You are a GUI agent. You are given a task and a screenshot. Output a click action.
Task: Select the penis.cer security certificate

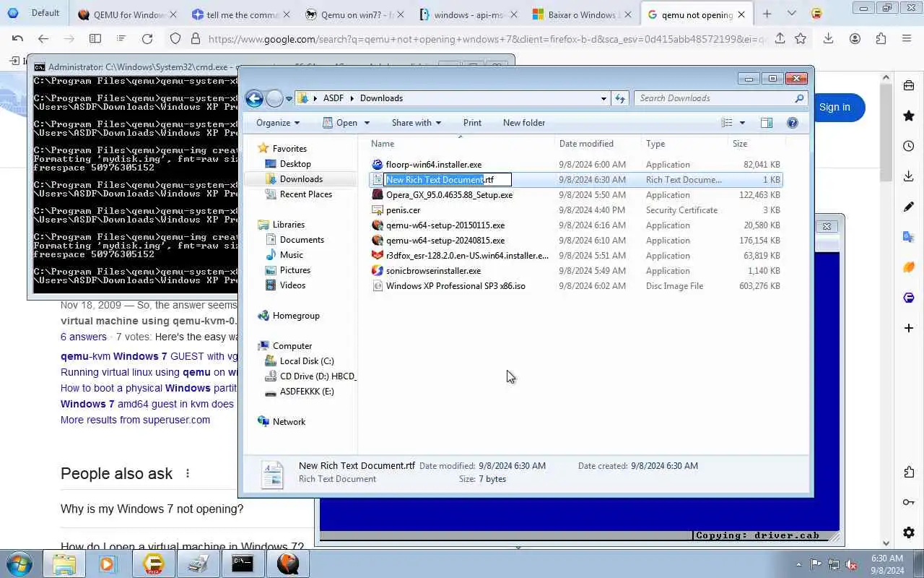(403, 210)
